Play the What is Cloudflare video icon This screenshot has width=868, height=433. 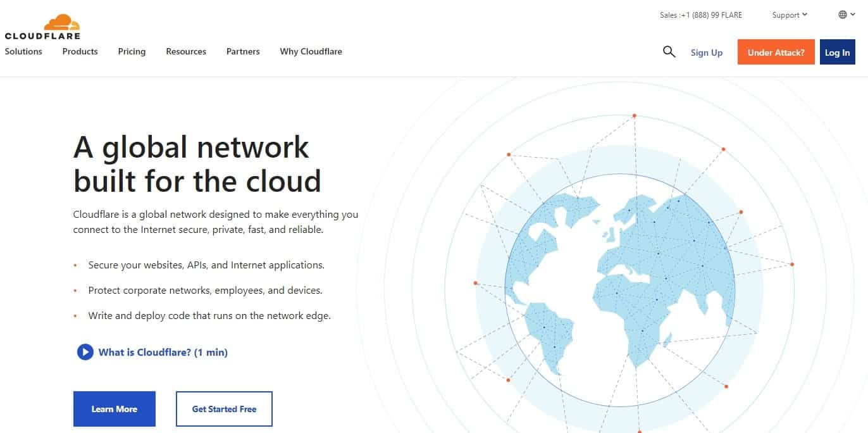pyautogui.click(x=85, y=352)
